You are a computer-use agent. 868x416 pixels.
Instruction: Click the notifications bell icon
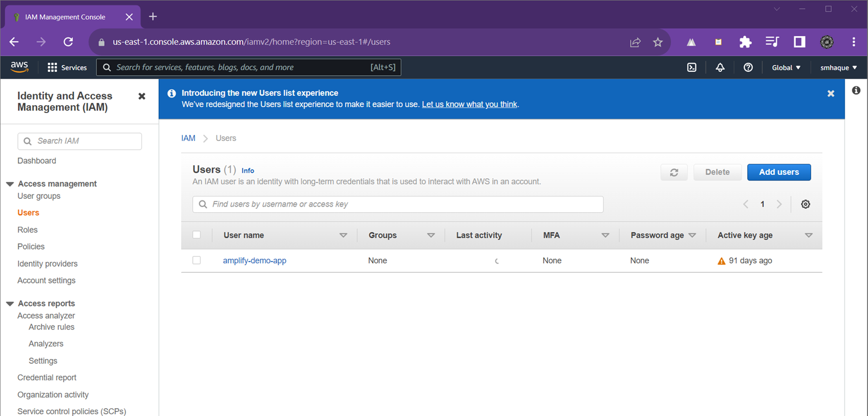click(x=720, y=67)
